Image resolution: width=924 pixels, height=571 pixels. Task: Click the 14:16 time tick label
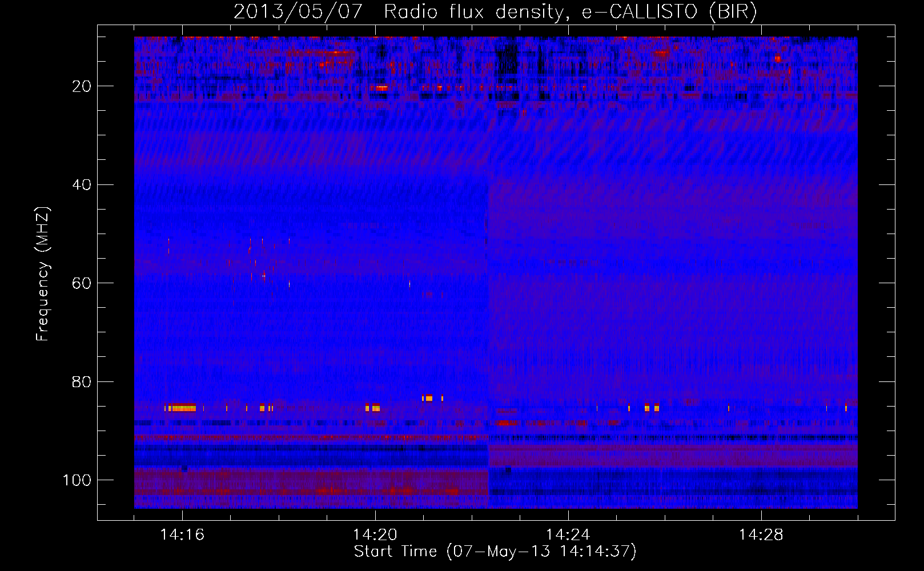tap(182, 535)
